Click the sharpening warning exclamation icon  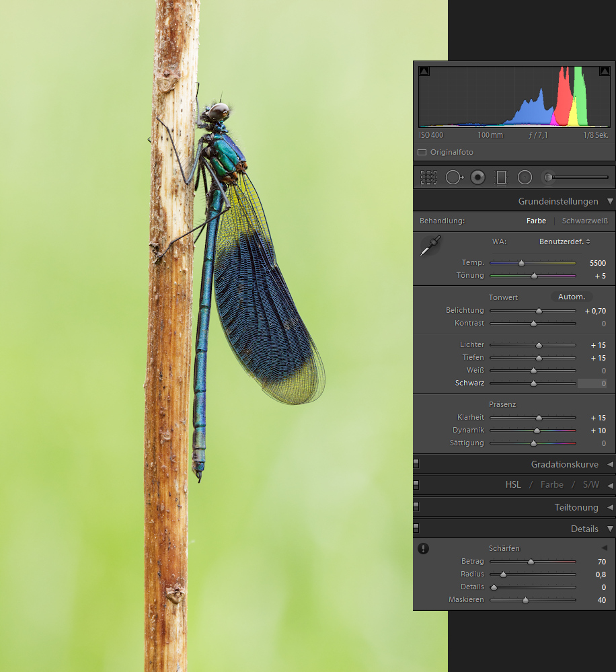tap(423, 548)
